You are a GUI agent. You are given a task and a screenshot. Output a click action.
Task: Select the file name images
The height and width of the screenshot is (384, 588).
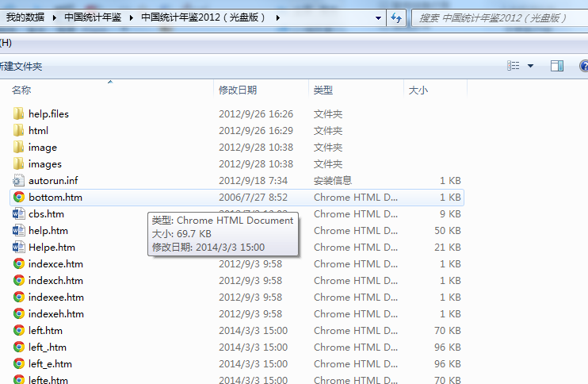point(45,164)
